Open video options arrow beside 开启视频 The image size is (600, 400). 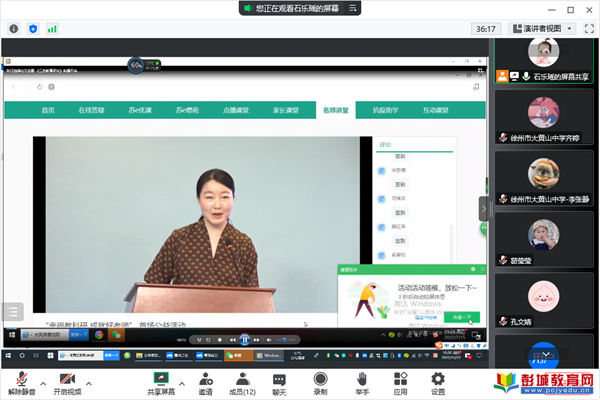89,383
